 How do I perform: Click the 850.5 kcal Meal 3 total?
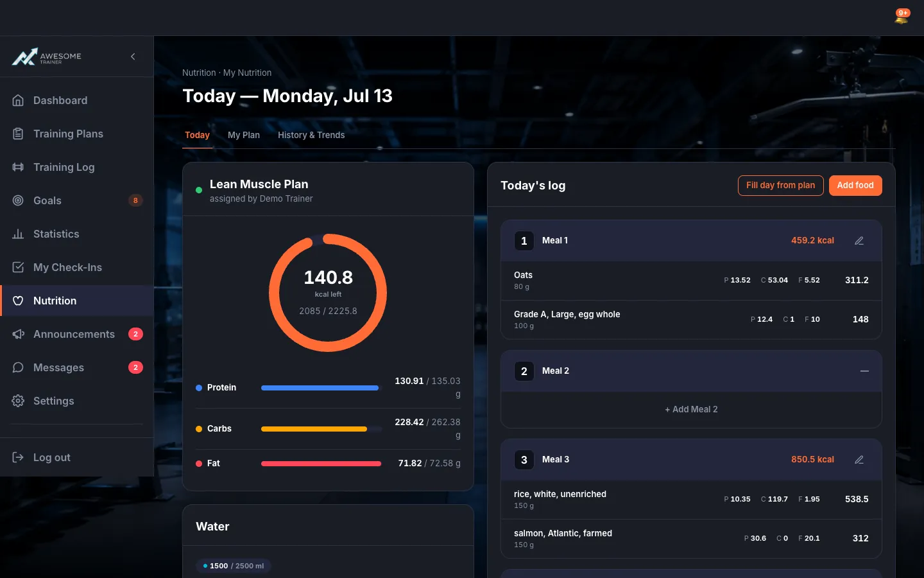pyautogui.click(x=812, y=459)
